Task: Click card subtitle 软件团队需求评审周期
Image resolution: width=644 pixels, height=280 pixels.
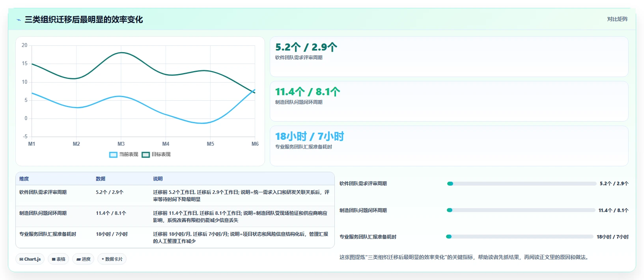Action: click(299, 58)
